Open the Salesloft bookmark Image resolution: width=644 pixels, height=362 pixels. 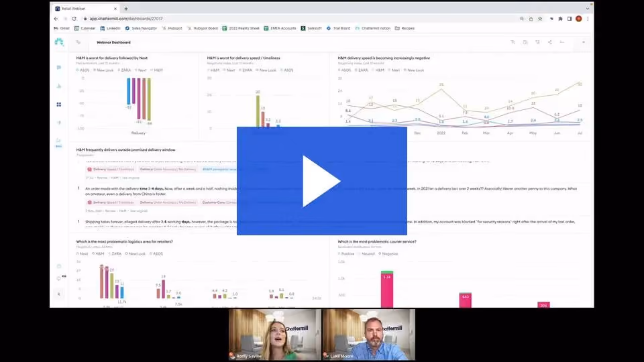311,28
